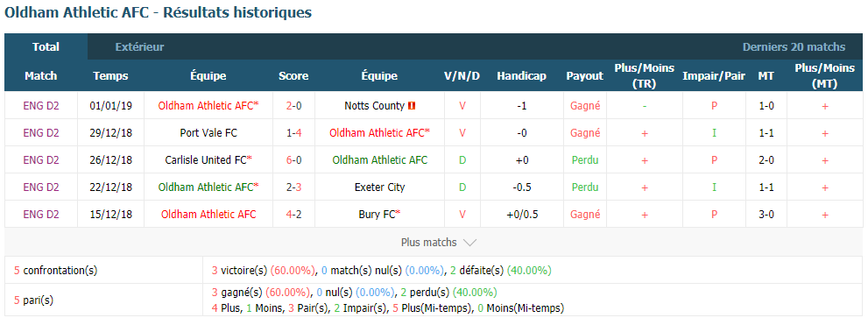Screen dimensions: 868x325
Task: Select the ENG D2 league on 01/01/19 row
Action: click(x=41, y=106)
